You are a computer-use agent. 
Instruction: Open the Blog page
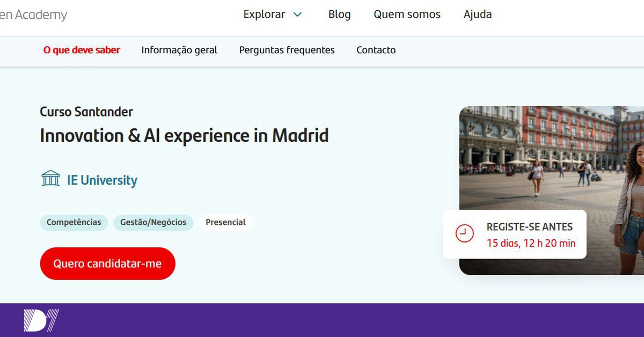[339, 14]
